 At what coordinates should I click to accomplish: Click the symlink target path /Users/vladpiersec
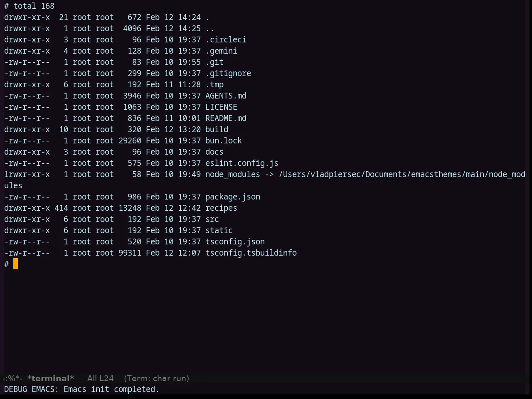[x=320, y=174]
